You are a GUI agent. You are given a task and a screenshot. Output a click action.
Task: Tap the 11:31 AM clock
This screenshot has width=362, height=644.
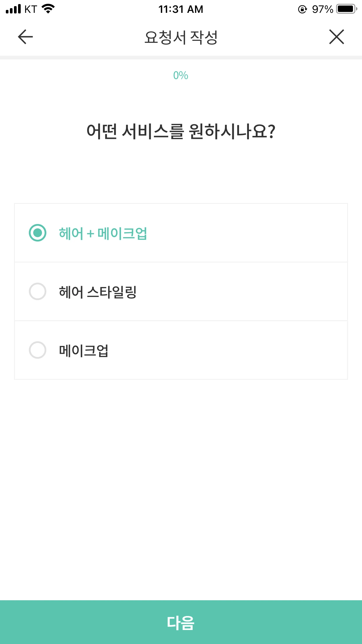pos(181,9)
